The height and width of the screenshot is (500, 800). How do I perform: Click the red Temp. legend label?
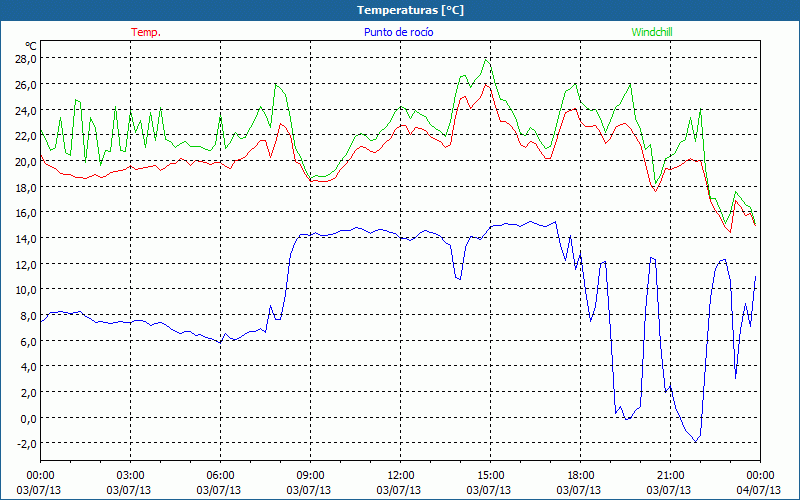(146, 32)
